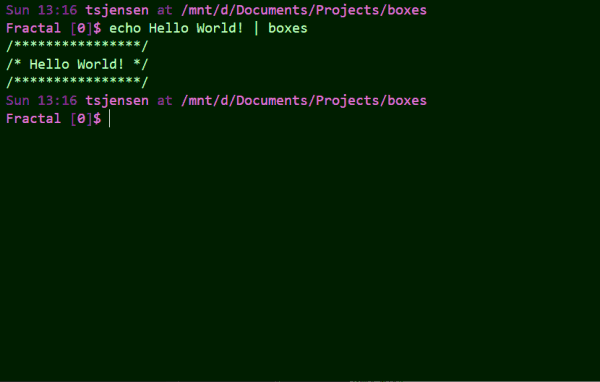600x382 pixels.
Task: Click username tsjensen in the second prompt line
Action: coord(117,101)
